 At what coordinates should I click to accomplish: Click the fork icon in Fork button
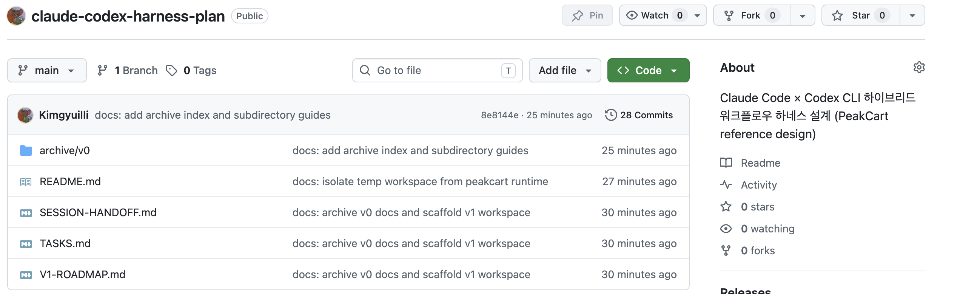point(729,15)
